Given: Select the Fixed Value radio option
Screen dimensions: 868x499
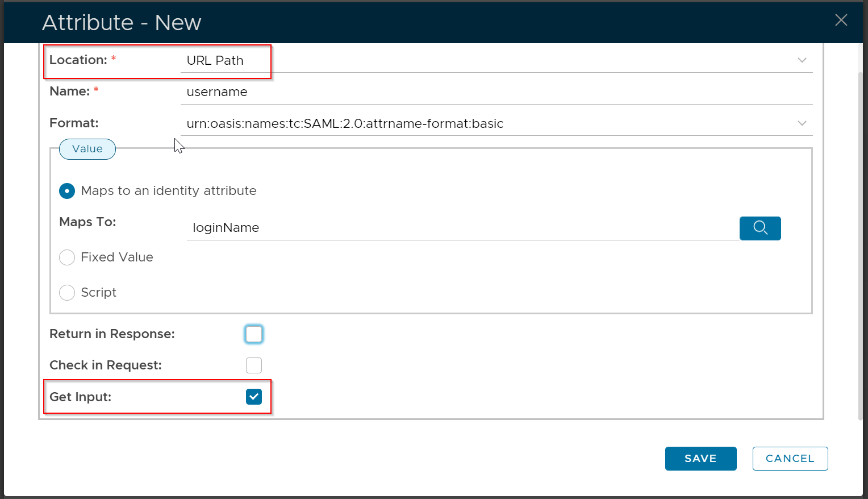Looking at the screenshot, I should click(67, 257).
